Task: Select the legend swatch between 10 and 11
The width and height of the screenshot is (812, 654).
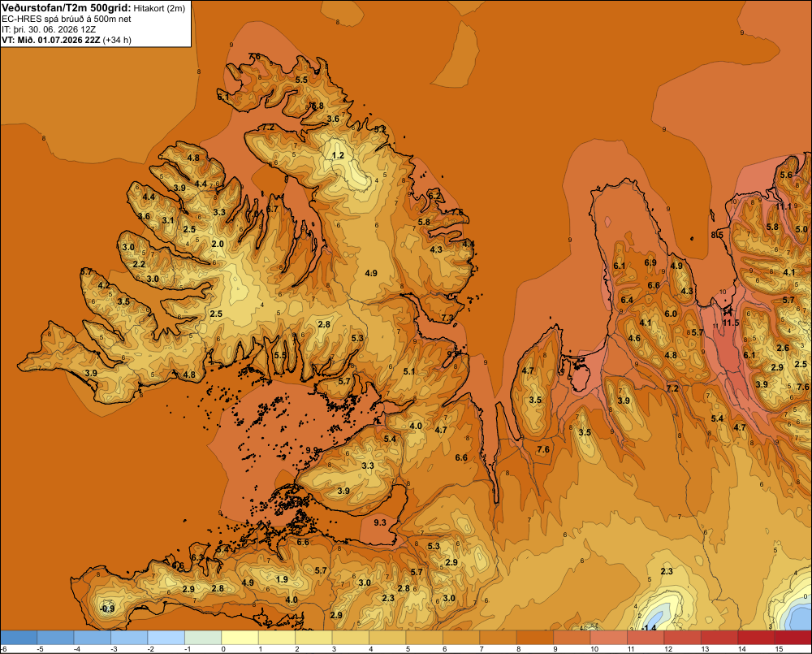Action: [x=608, y=637]
